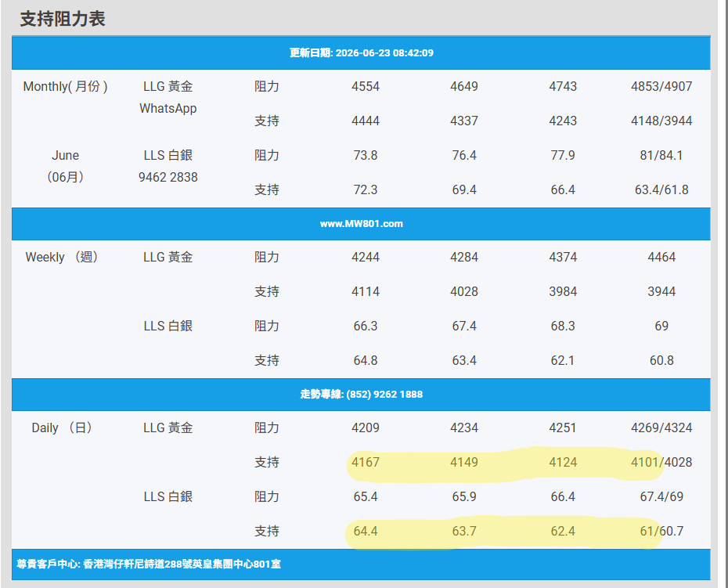
Task: Click the 4148/3944 monthly support cell
Action: [x=661, y=121]
